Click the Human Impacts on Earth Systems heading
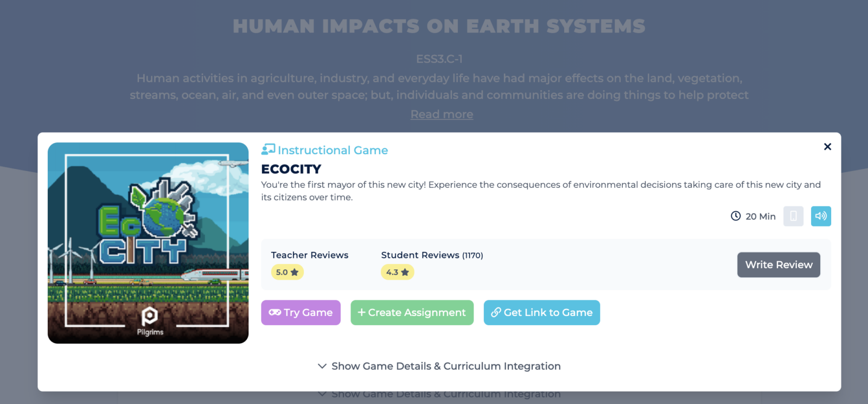Screen dimensions: 868x404 click(x=439, y=26)
